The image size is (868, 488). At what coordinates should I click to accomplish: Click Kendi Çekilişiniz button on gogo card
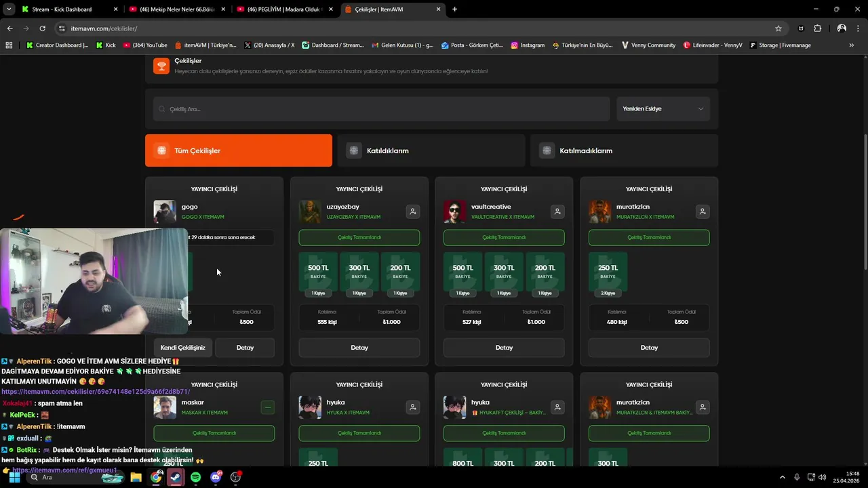click(182, 348)
